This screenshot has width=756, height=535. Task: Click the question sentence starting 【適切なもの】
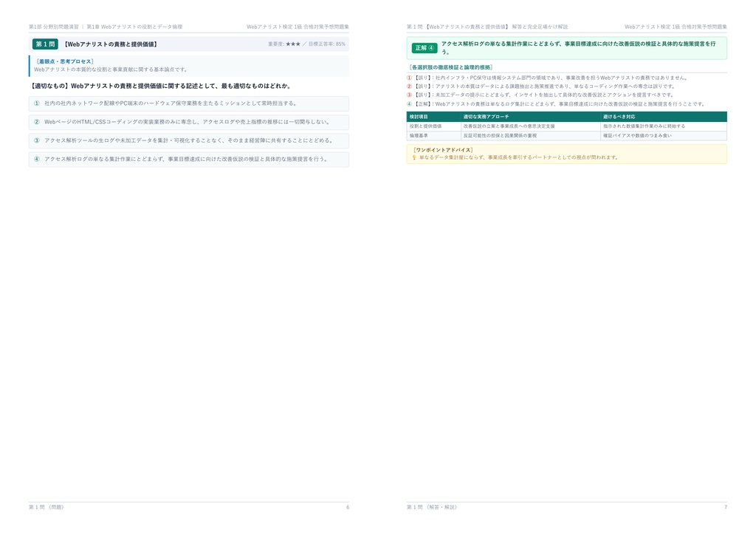point(160,86)
